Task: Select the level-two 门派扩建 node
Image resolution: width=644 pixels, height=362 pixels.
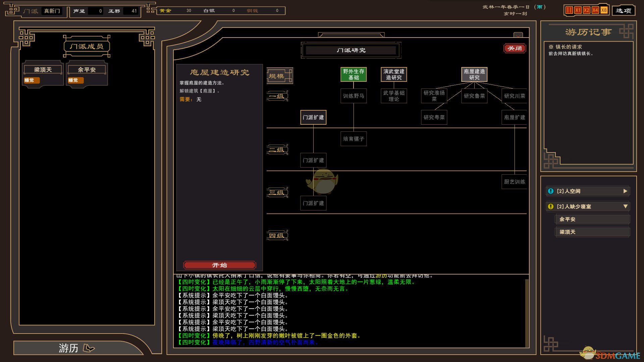Action: [313, 160]
